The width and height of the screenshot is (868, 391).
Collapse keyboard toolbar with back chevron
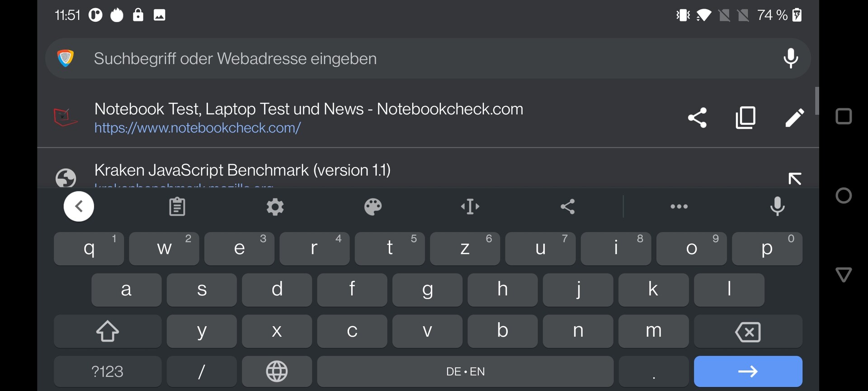79,207
